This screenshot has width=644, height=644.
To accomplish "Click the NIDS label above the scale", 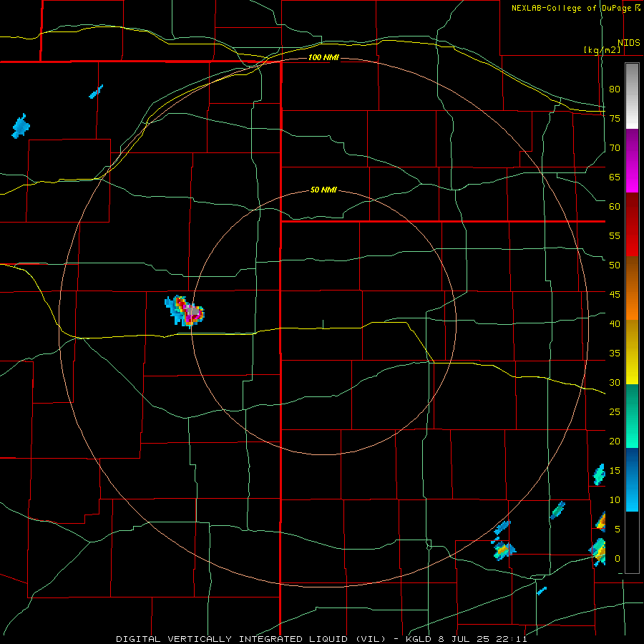I will [x=628, y=43].
